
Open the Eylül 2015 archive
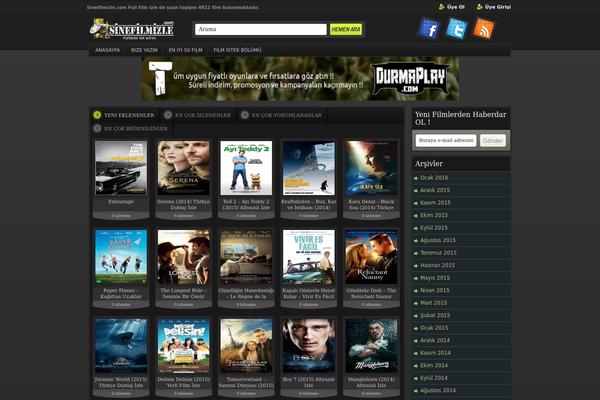[x=434, y=228]
